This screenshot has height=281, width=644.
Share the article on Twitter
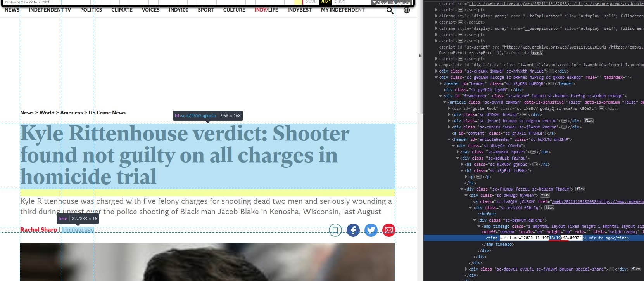[371, 230]
